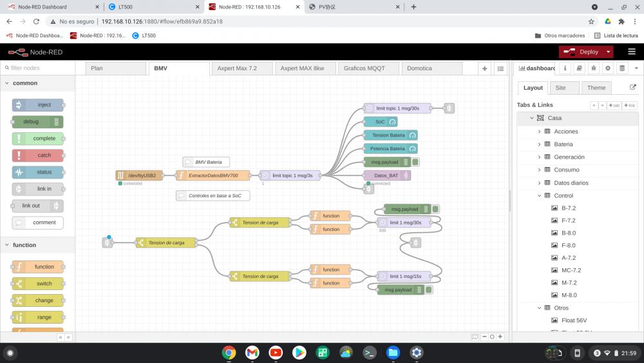Image resolution: width=644 pixels, height=363 pixels.
Task: Select the MC-7.2 widget in Control
Action: [x=571, y=270]
